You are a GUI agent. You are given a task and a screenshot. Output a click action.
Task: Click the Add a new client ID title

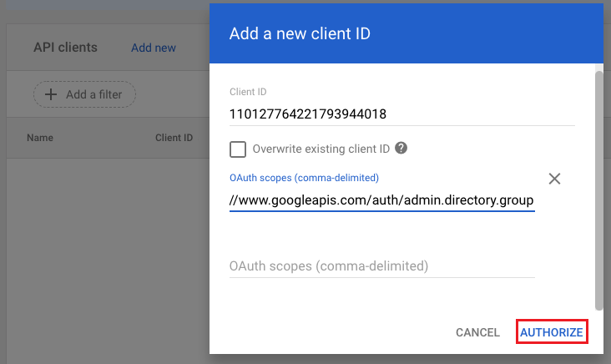click(x=300, y=33)
